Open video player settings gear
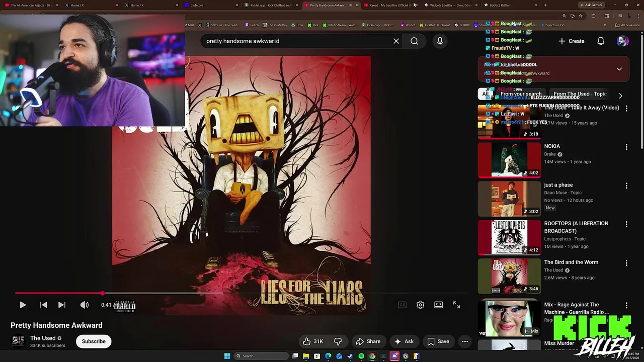 coord(420,305)
